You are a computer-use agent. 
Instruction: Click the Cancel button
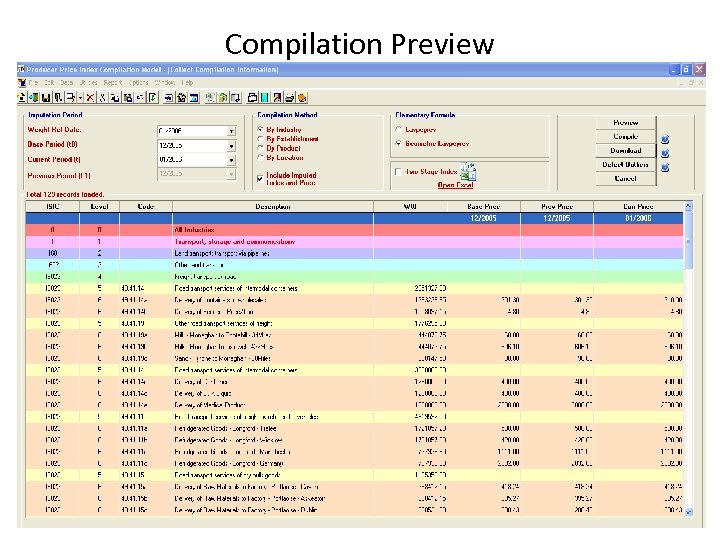click(625, 179)
